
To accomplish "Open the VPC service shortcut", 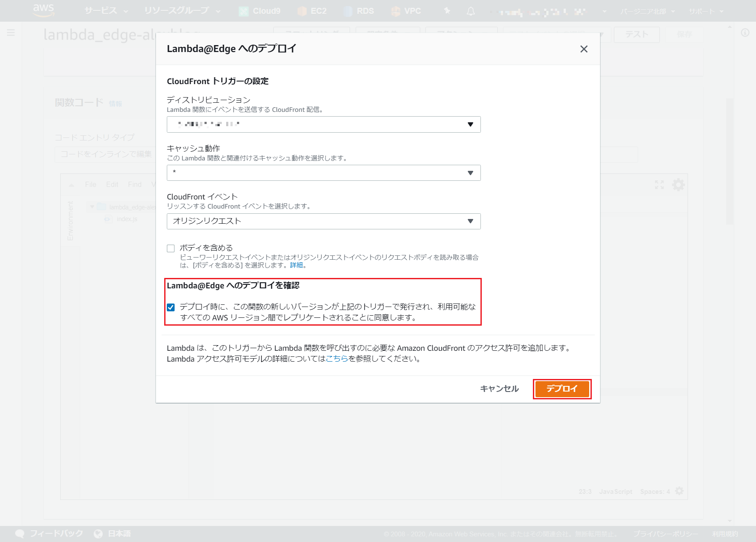I will coord(406,11).
